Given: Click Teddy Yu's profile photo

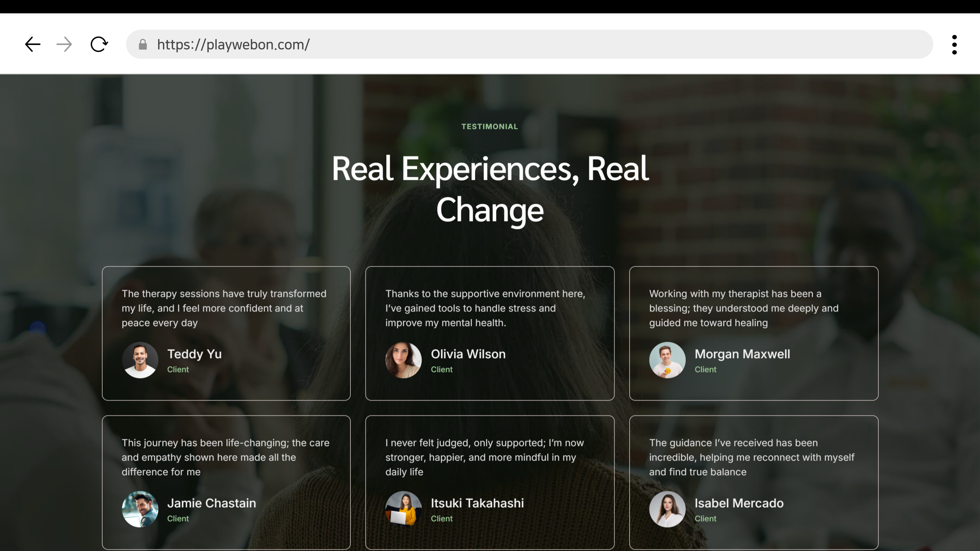Looking at the screenshot, I should [140, 360].
